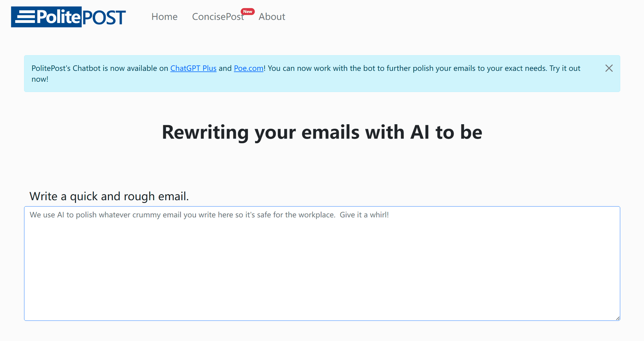Go to the Home page
Image resolution: width=644 pixels, height=341 pixels.
[x=164, y=17]
